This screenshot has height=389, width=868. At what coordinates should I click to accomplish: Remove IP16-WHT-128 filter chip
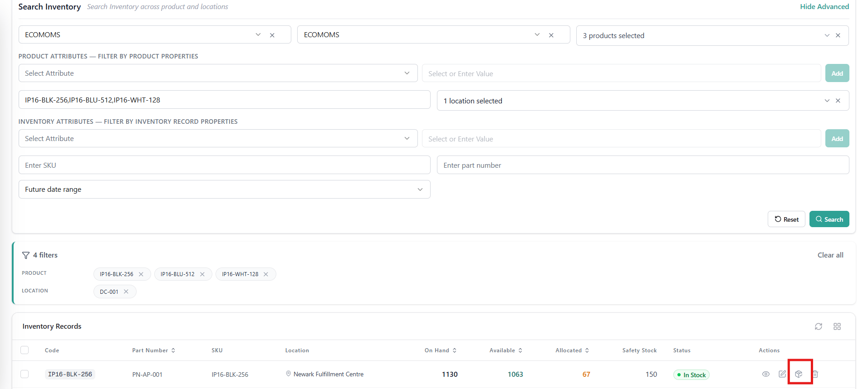(x=266, y=274)
